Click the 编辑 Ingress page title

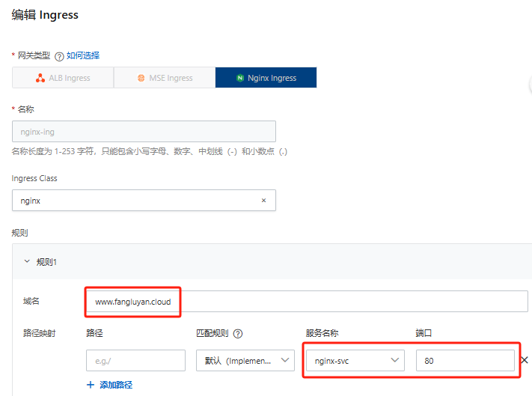[x=45, y=15]
